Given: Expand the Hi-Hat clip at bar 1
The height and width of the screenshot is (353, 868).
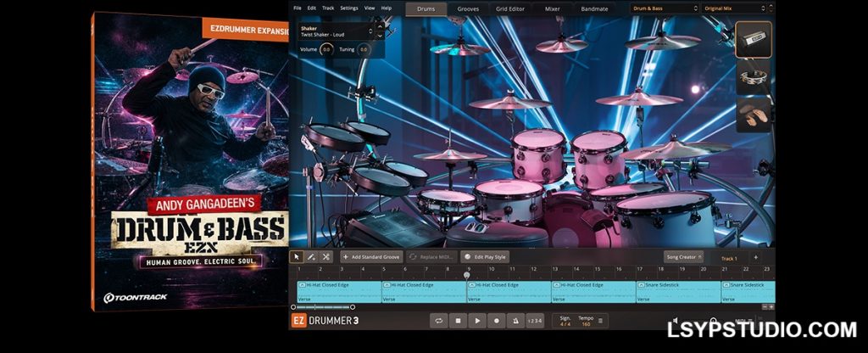Looking at the screenshot, I should click(302, 285).
